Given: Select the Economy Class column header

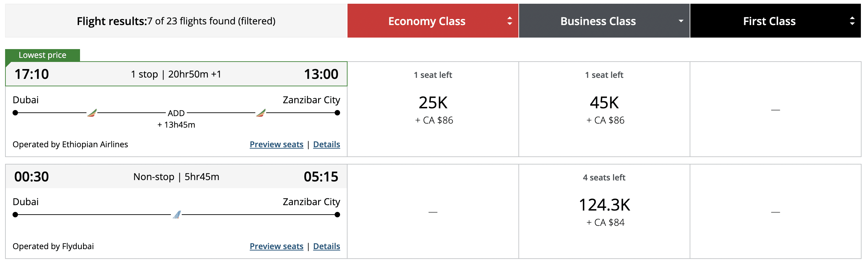Looking at the screenshot, I should coord(427,21).
